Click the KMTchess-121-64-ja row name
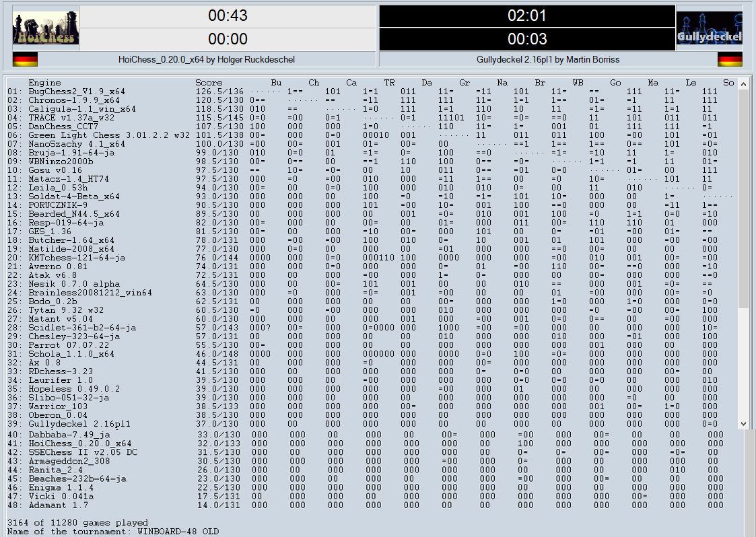 pyautogui.click(x=77, y=258)
